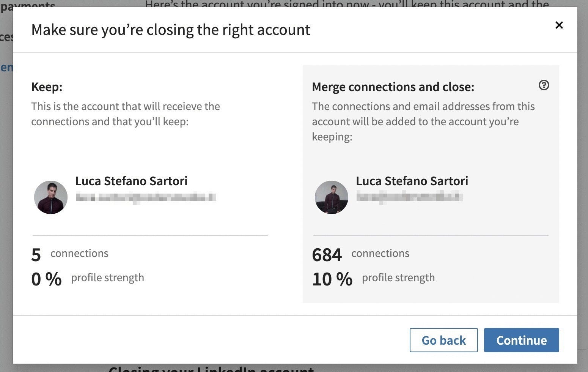588x372 pixels.
Task: Select the Merge connections and close panel
Action: [431, 182]
